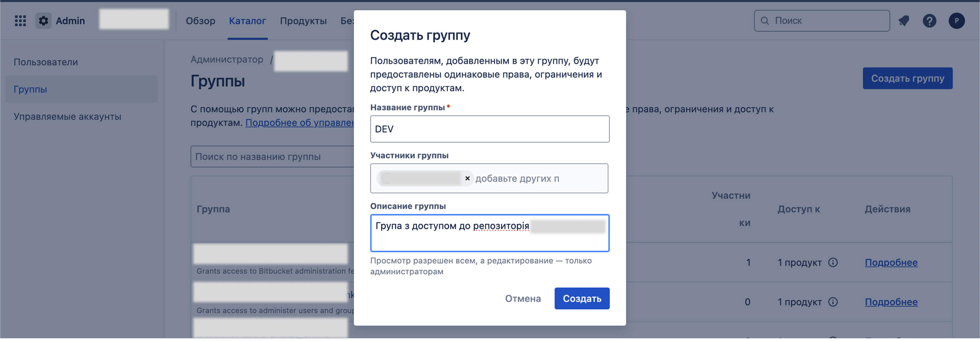Show product info for the 0-member group

tap(833, 302)
